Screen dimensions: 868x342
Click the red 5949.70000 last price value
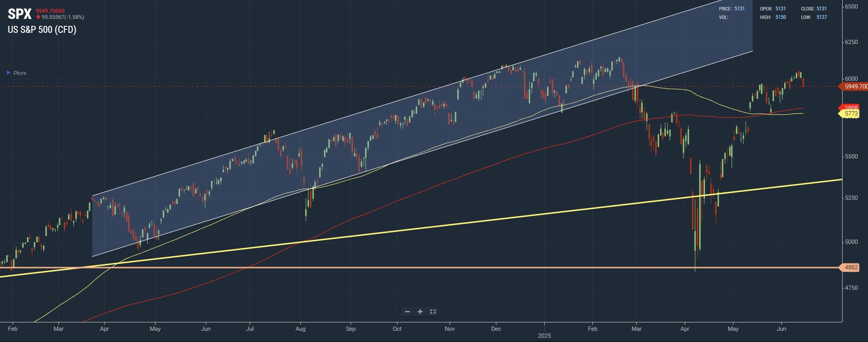(x=50, y=11)
